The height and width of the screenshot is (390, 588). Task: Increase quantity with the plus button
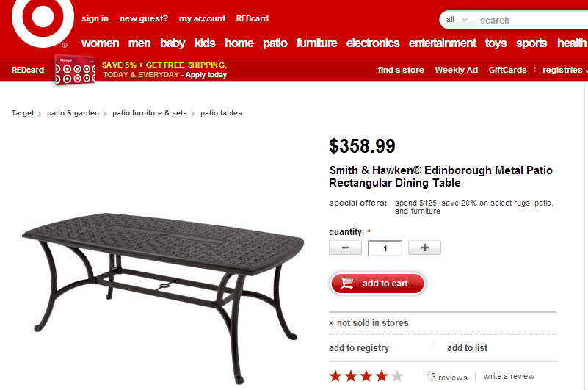[x=424, y=248]
